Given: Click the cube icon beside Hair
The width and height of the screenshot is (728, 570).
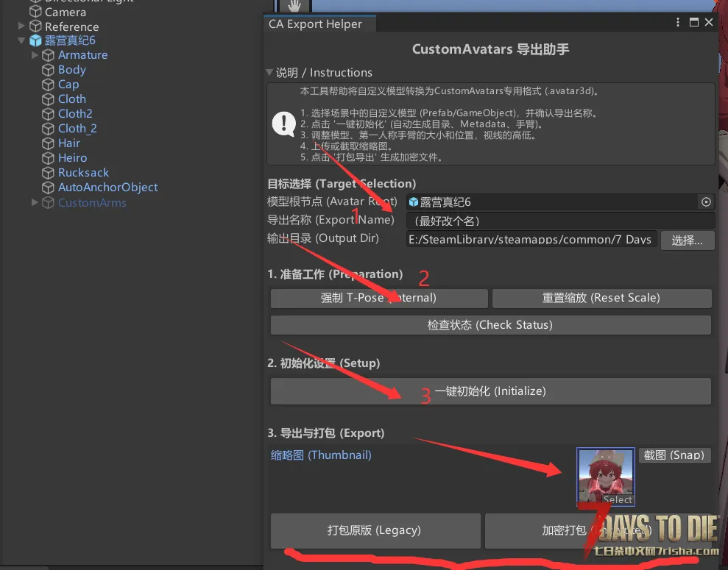Looking at the screenshot, I should 49,143.
